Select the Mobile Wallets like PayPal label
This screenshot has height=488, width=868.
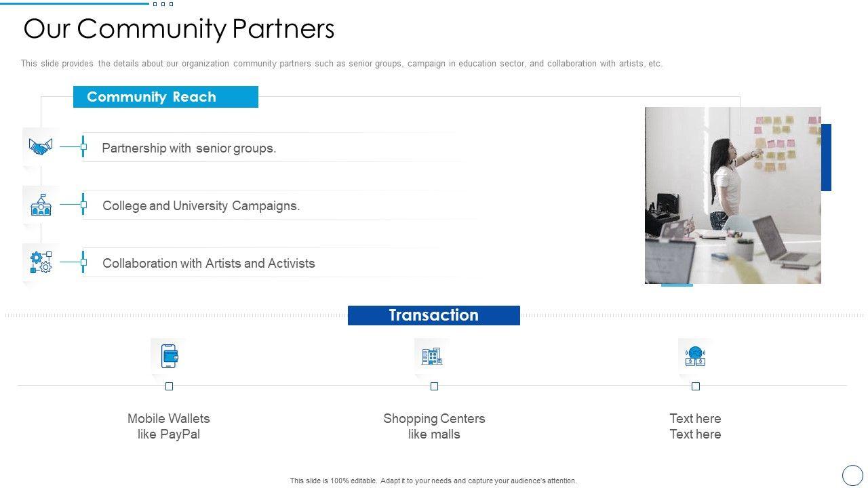pos(169,426)
